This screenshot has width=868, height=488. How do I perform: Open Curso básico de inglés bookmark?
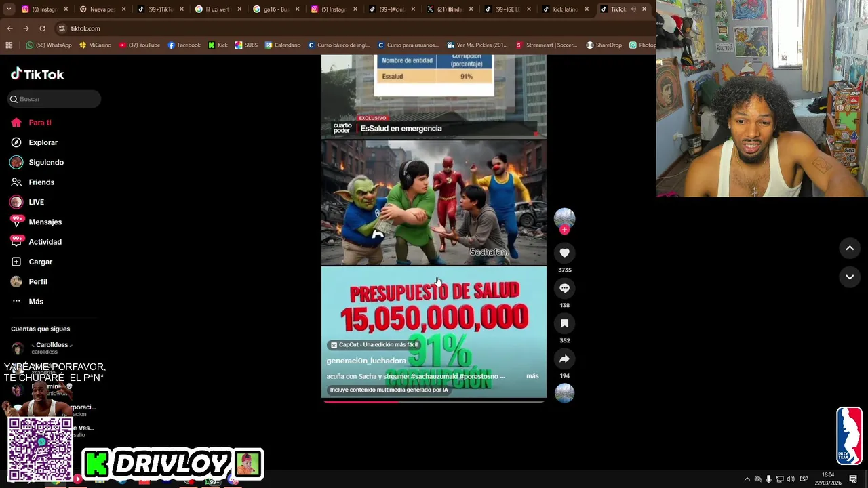[x=339, y=45]
